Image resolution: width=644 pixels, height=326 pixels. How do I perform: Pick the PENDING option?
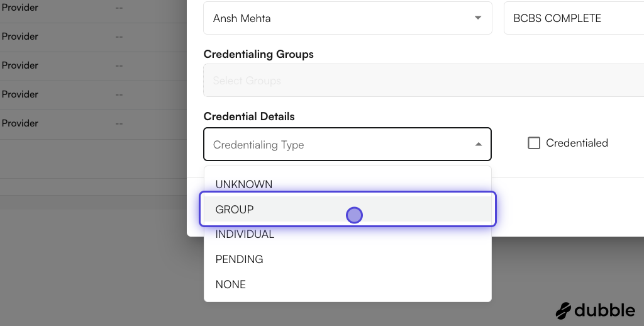(239, 259)
